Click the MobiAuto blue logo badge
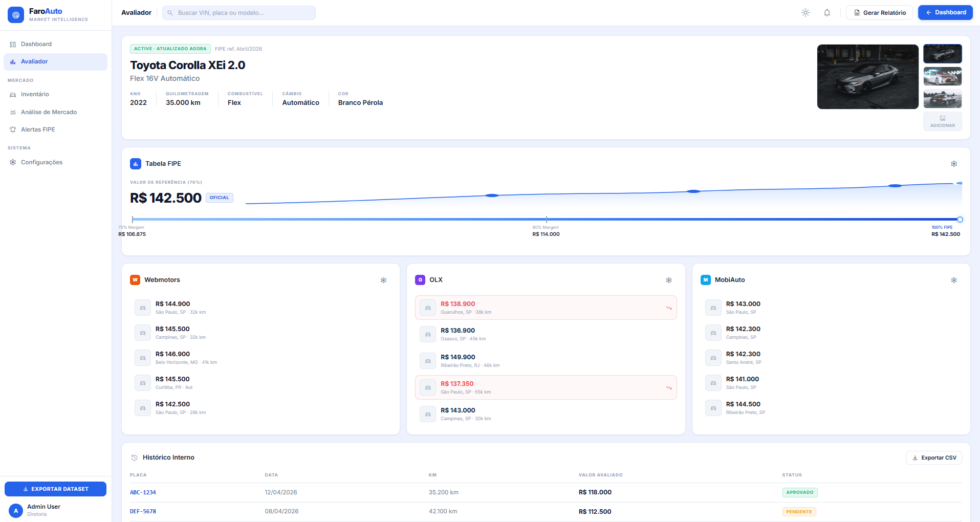Screen dimensions: 980x522 click(x=706, y=280)
